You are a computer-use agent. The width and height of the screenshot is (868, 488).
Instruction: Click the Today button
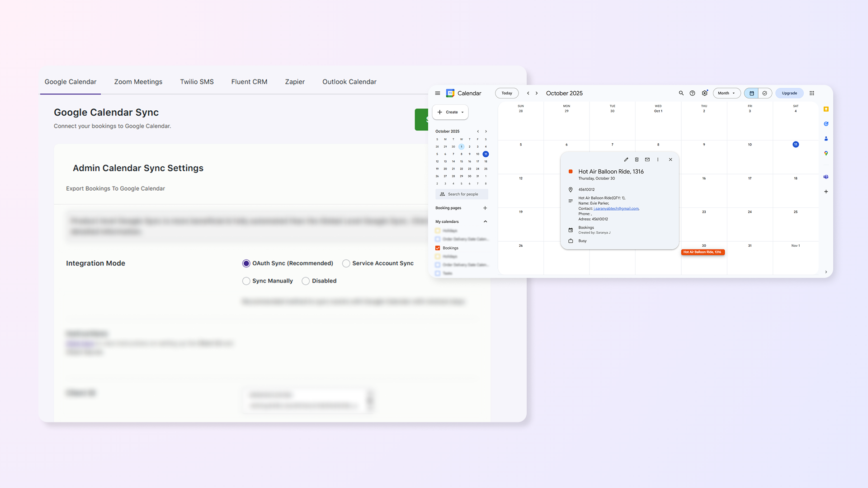point(507,93)
